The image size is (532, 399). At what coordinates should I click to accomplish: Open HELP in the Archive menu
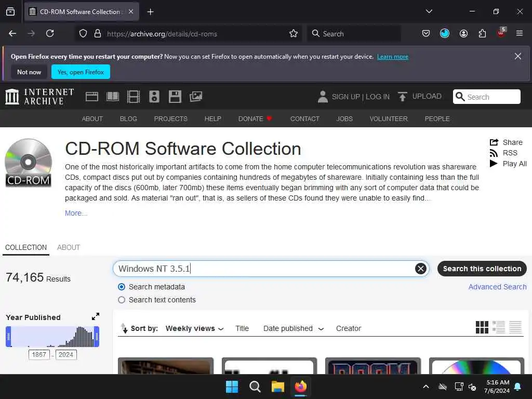(x=212, y=119)
